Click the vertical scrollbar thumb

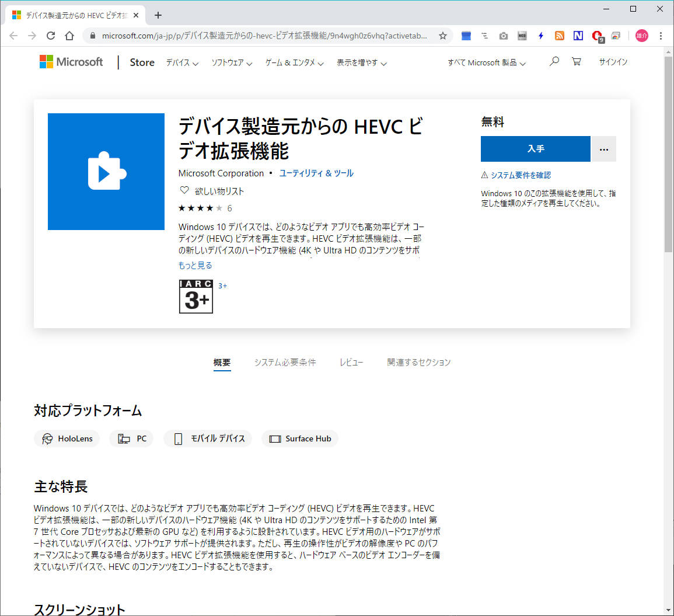pyautogui.click(x=668, y=154)
